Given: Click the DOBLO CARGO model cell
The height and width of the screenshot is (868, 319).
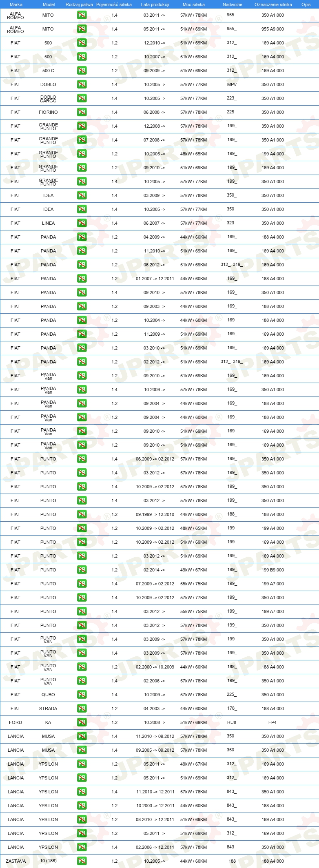Looking at the screenshot, I should point(48,99).
